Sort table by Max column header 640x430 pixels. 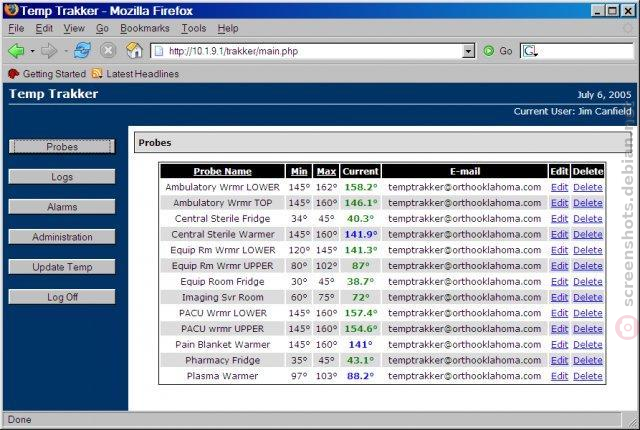326,171
